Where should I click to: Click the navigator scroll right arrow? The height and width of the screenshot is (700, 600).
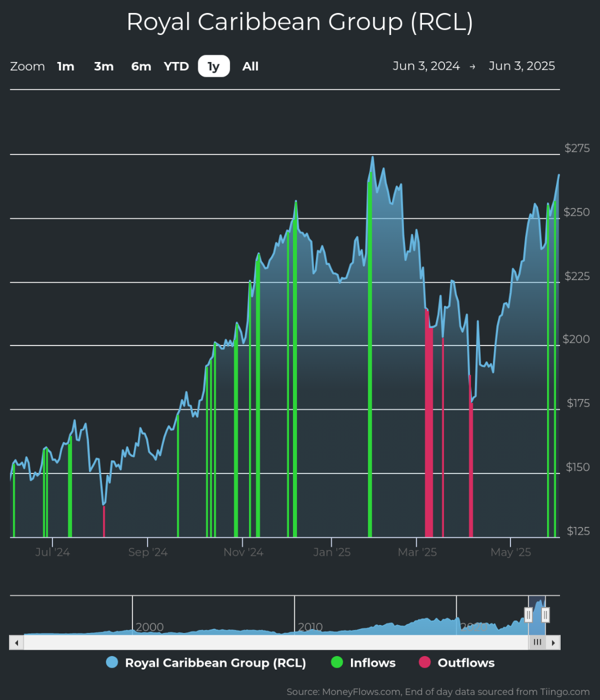553,643
